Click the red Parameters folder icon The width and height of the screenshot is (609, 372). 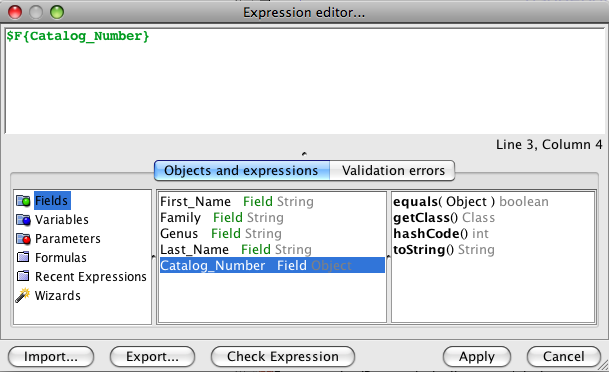point(23,239)
